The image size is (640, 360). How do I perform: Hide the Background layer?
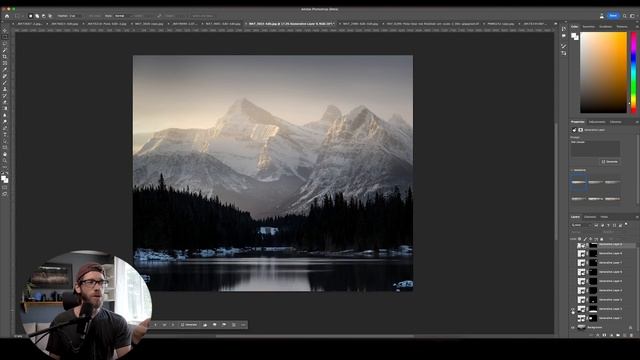click(x=573, y=327)
